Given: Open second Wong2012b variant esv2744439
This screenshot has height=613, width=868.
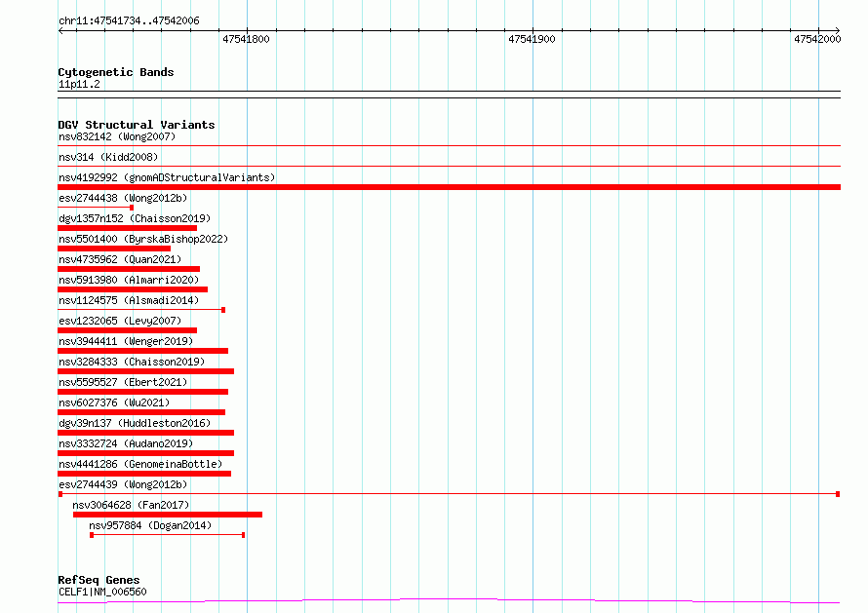Looking at the screenshot, I should click(123, 484).
